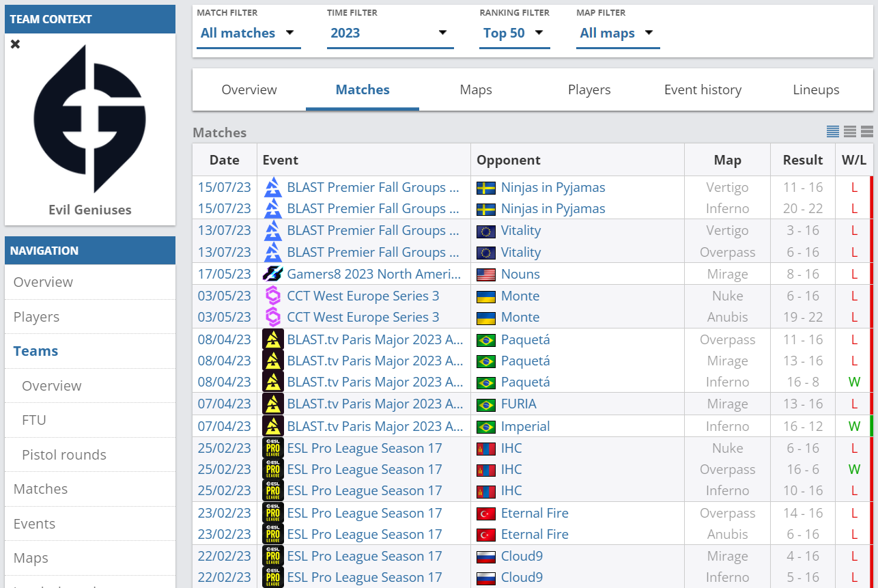This screenshot has height=588, width=878.
Task: Click the CCT logo in the Monte Nuke row
Action: [x=273, y=296]
